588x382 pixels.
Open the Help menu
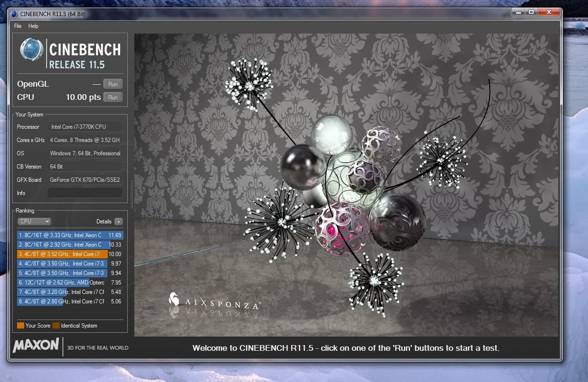33,26
